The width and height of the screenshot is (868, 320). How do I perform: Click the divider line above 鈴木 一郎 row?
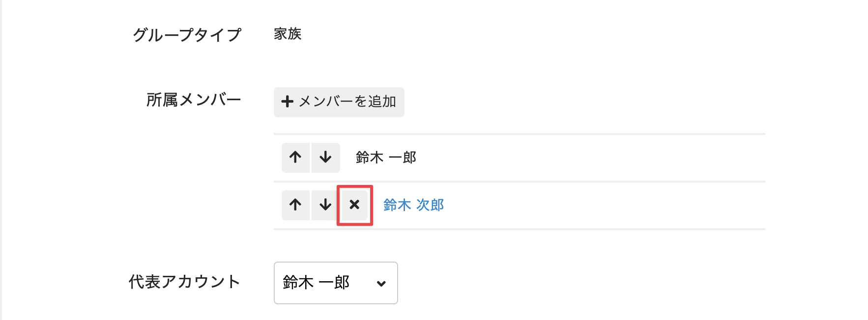519,133
